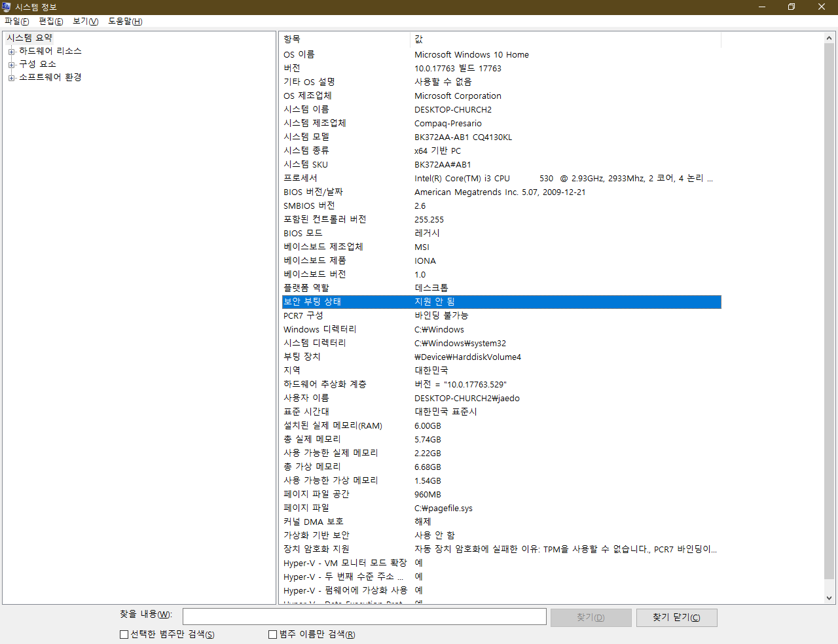
Task: Select the BIOS 모드 row
Action: (x=501, y=233)
